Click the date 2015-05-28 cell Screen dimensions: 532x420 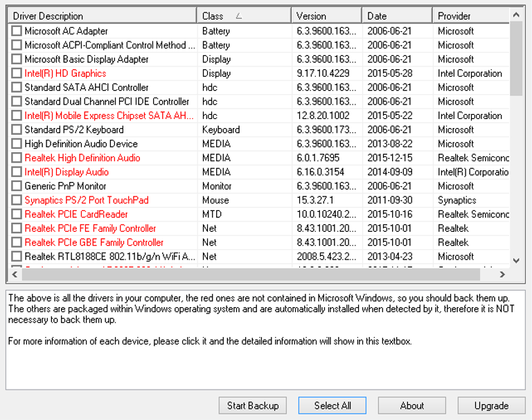[x=390, y=73]
